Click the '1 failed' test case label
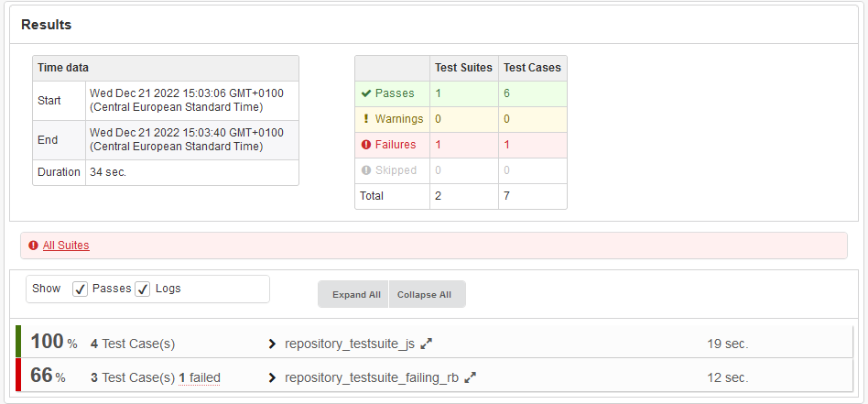Image resolution: width=868 pixels, height=404 pixels. pos(199,377)
